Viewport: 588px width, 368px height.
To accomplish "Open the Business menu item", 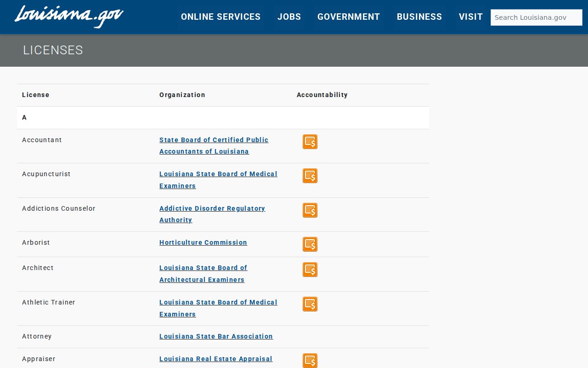I will 419,17.
